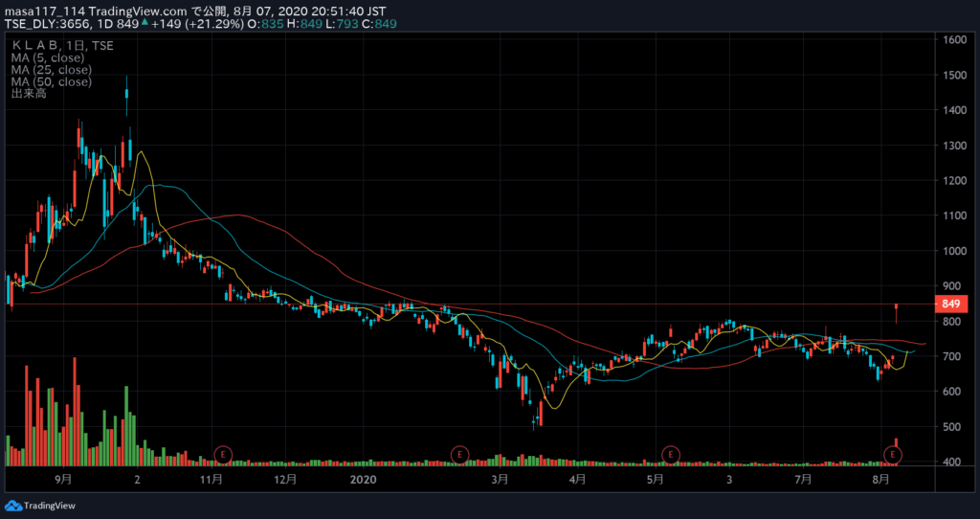Click the 500 price axis label
Image resolution: width=980 pixels, height=519 pixels.
pyautogui.click(x=952, y=427)
